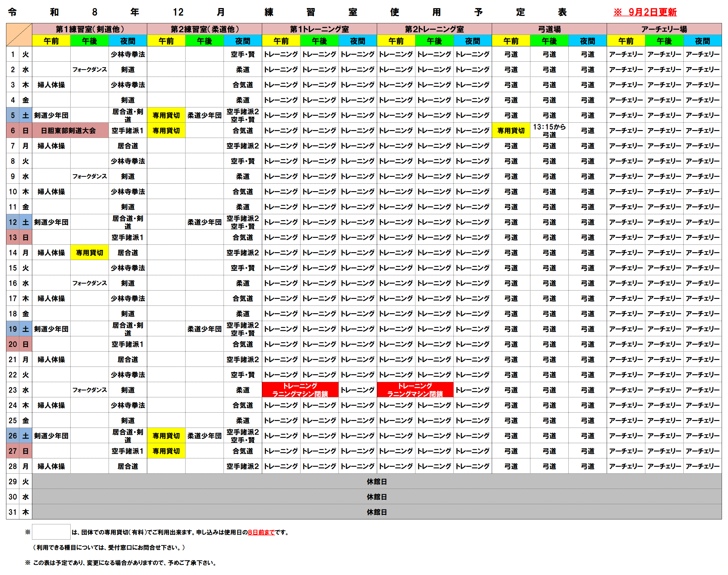
Task: Select the pink date cell 13 日
Action: tap(19, 237)
